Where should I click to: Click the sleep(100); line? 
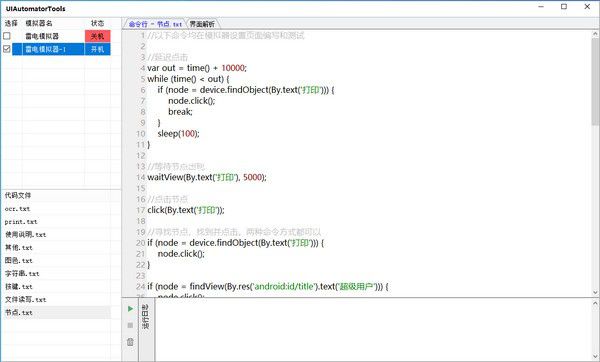coord(179,134)
